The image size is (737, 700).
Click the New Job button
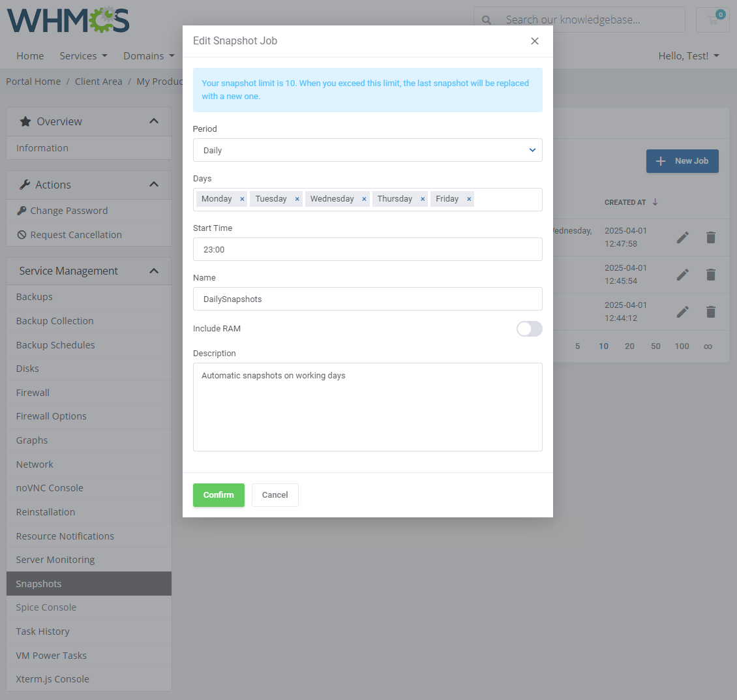tap(682, 161)
